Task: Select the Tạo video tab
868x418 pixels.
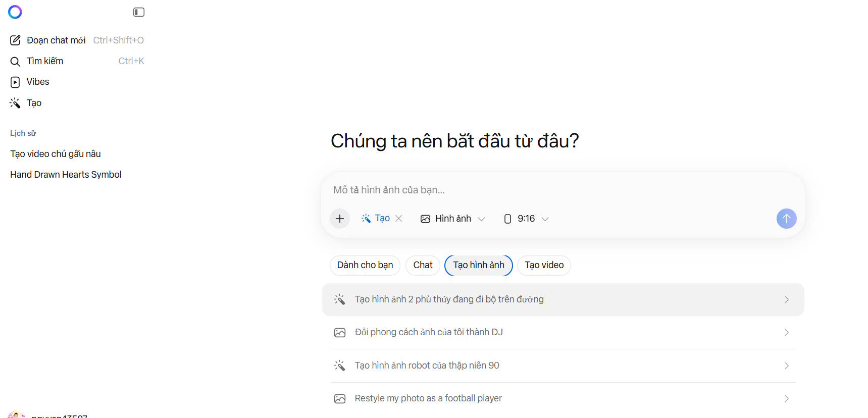Action: click(544, 265)
